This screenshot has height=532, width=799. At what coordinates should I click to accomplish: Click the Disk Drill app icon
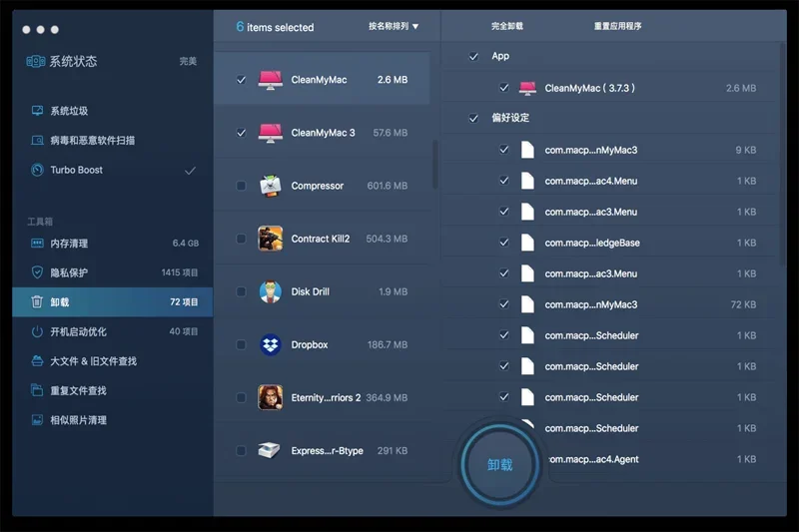270,291
